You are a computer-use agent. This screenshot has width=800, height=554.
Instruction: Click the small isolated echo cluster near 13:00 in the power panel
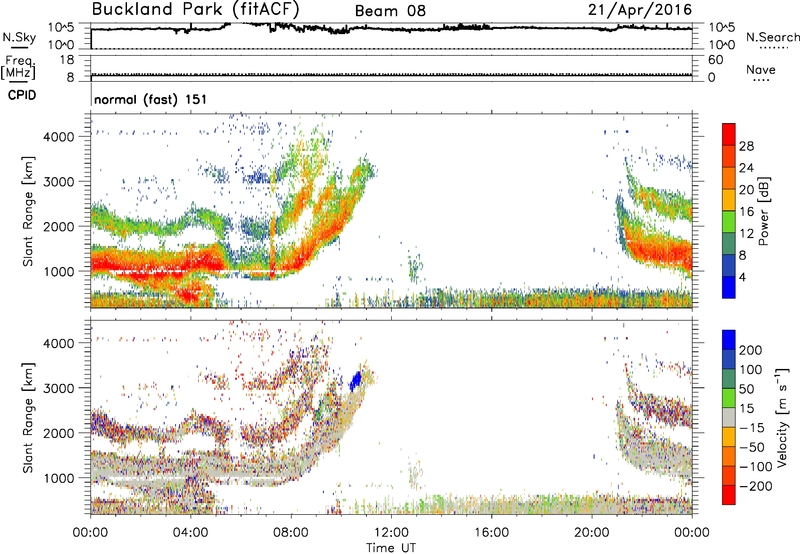[x=416, y=266]
